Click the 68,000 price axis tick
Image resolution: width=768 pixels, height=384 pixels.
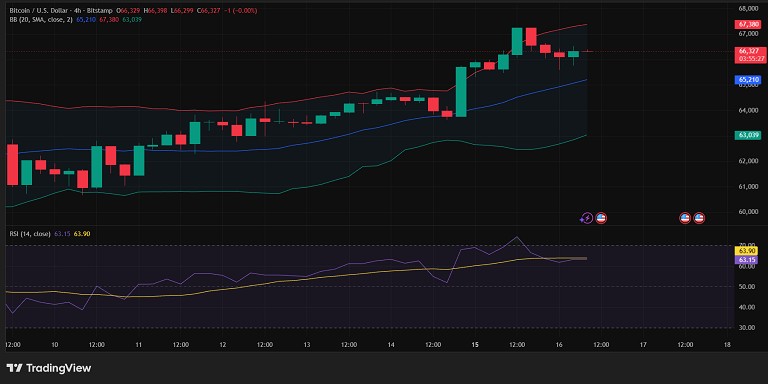click(749, 8)
